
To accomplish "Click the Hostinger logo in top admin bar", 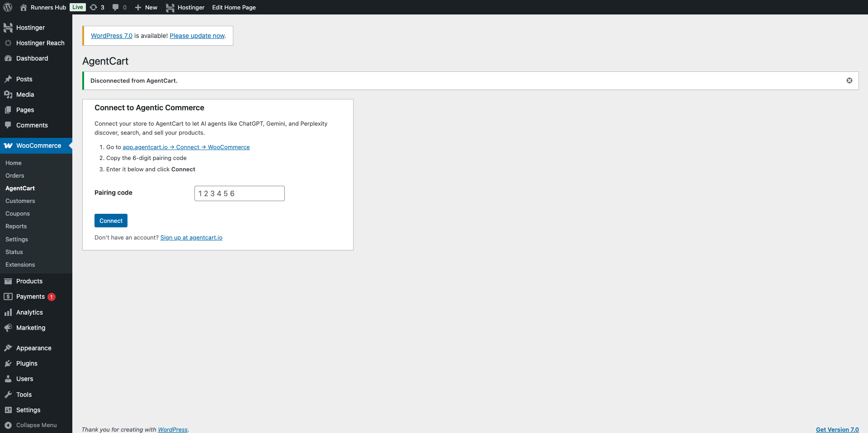I will (170, 7).
